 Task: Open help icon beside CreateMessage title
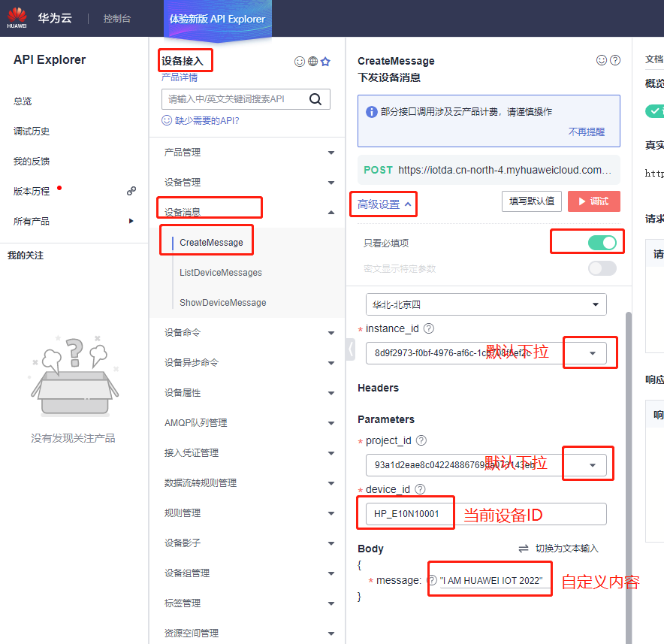click(615, 60)
